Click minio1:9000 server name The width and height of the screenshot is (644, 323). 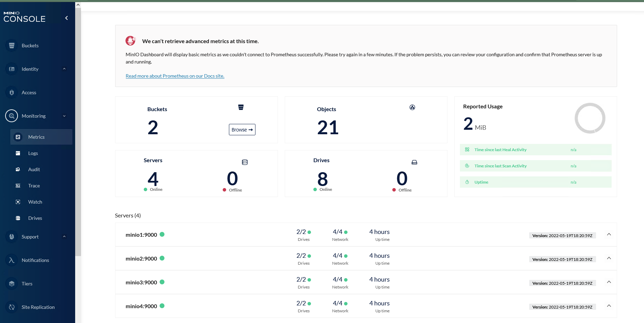[x=141, y=235]
